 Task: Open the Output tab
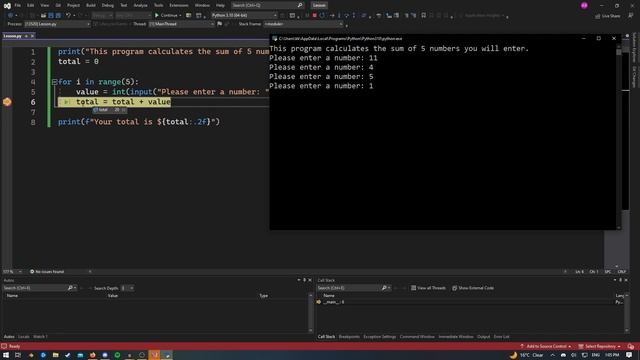coord(483,337)
